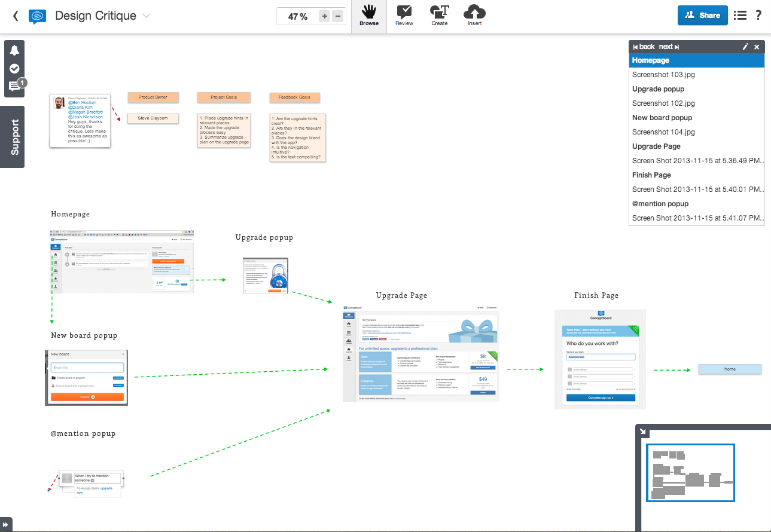The image size is (771, 532).
Task: Select the Upgrade popup lock thumbnail
Action: point(266,276)
